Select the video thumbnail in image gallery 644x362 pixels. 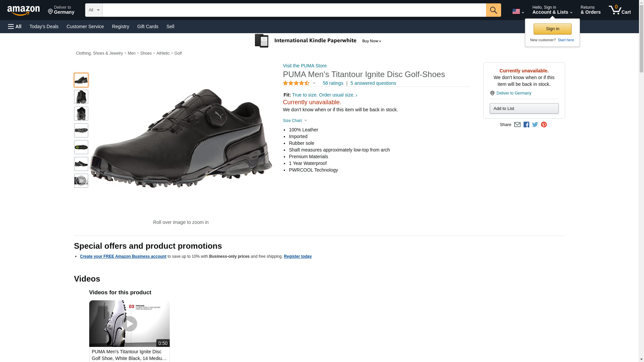81,181
